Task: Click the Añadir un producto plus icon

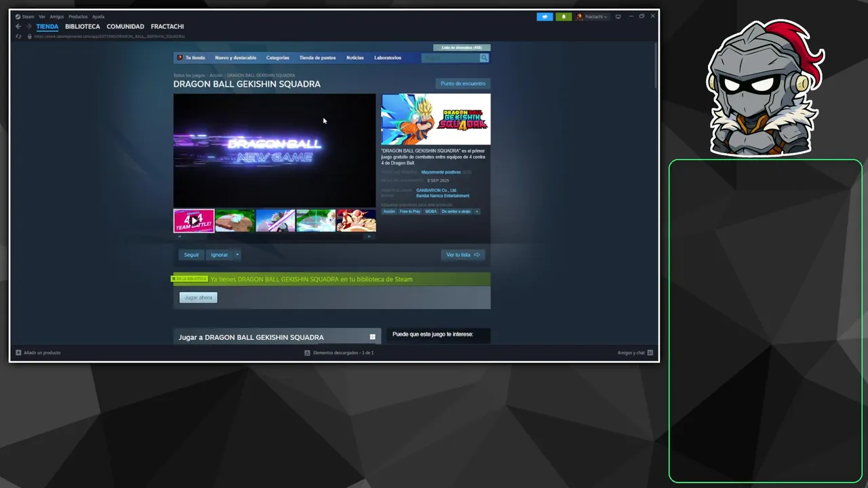Action: pyautogui.click(x=18, y=352)
